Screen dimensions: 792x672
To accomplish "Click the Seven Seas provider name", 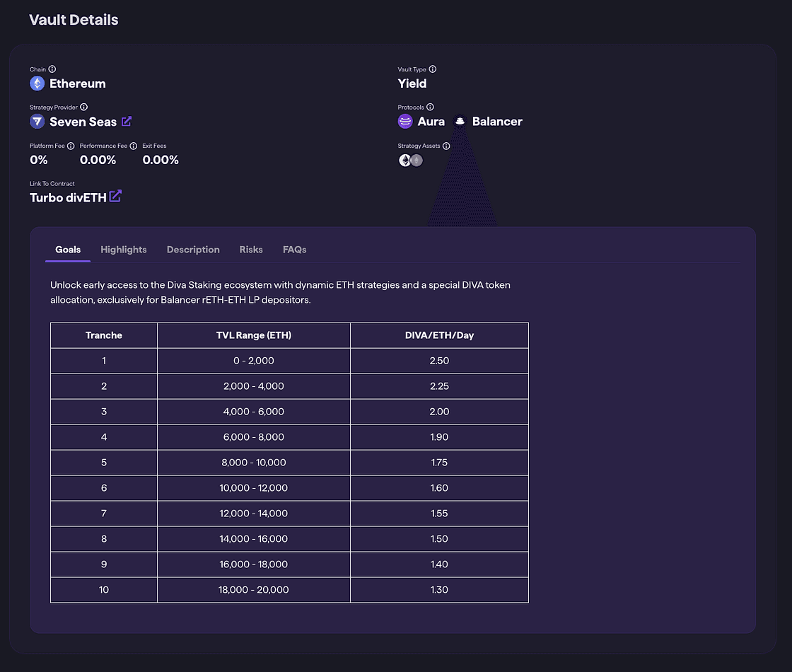I will coord(83,122).
